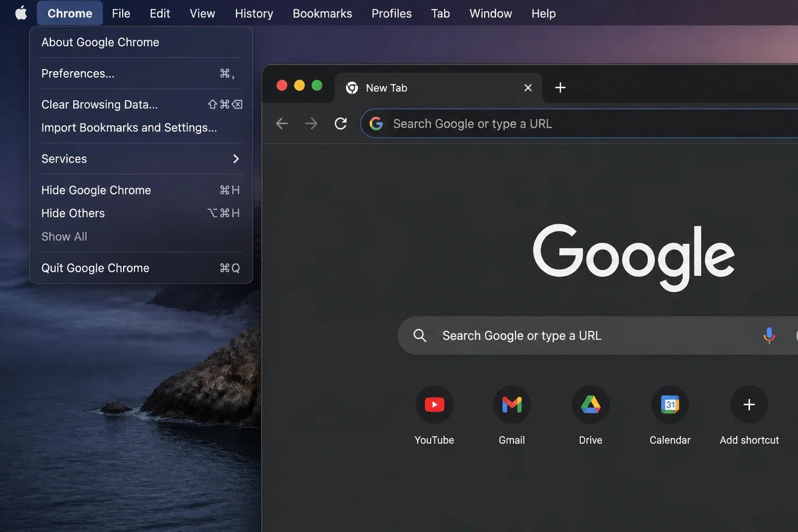The image size is (798, 532).
Task: Click the Add shortcut plus icon
Action: coord(749,404)
